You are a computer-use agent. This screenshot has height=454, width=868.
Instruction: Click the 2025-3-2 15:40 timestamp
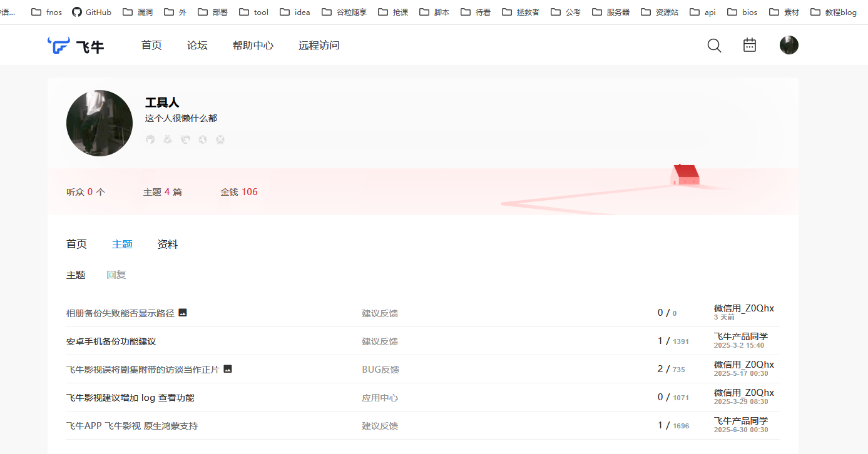[x=739, y=345]
